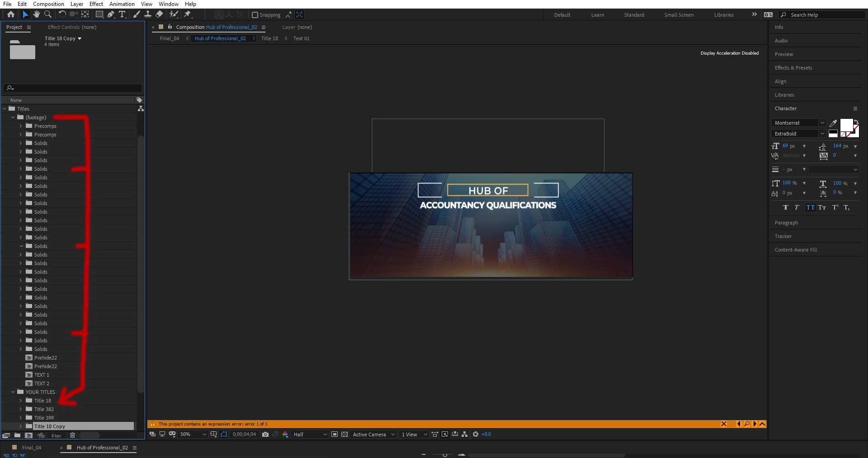868x458 pixels.
Task: Open the Paragraph panel
Action: 786,223
